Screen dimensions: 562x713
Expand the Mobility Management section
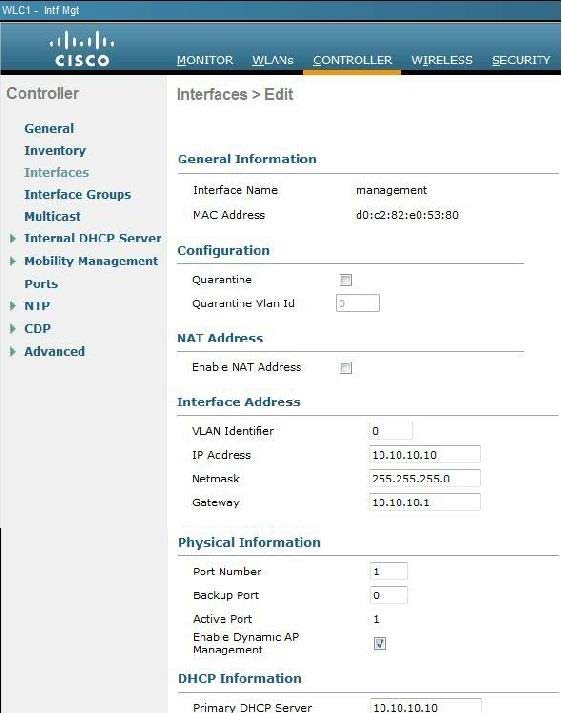(x=13, y=261)
